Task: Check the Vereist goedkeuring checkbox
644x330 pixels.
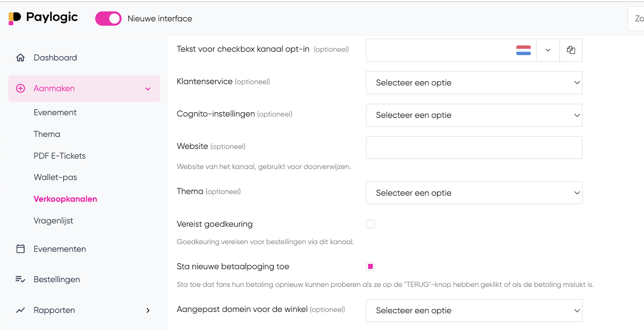Action: pyautogui.click(x=370, y=224)
